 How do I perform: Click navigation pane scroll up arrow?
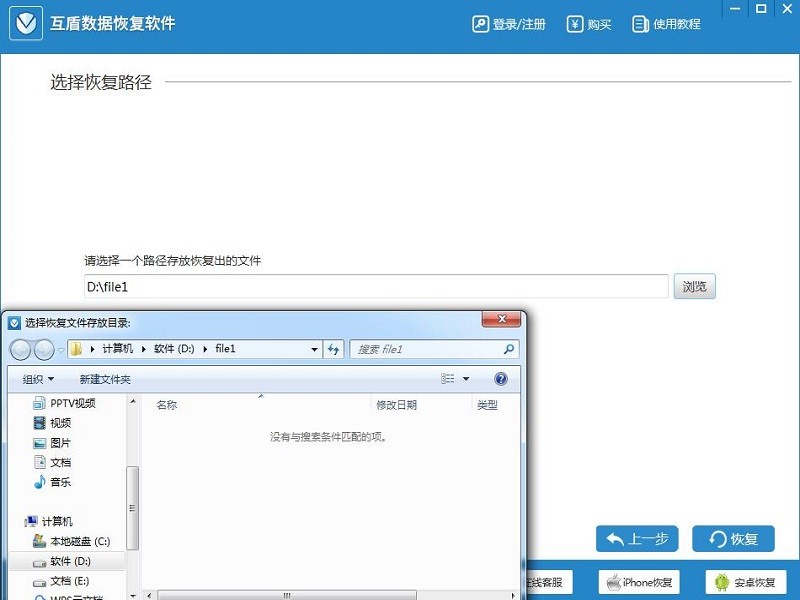point(133,402)
